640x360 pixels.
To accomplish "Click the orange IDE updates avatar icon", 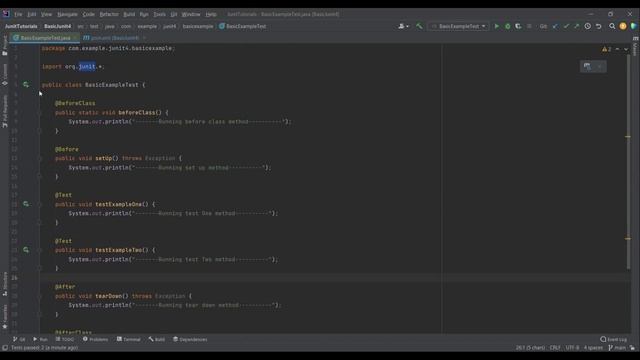I will click(x=623, y=26).
